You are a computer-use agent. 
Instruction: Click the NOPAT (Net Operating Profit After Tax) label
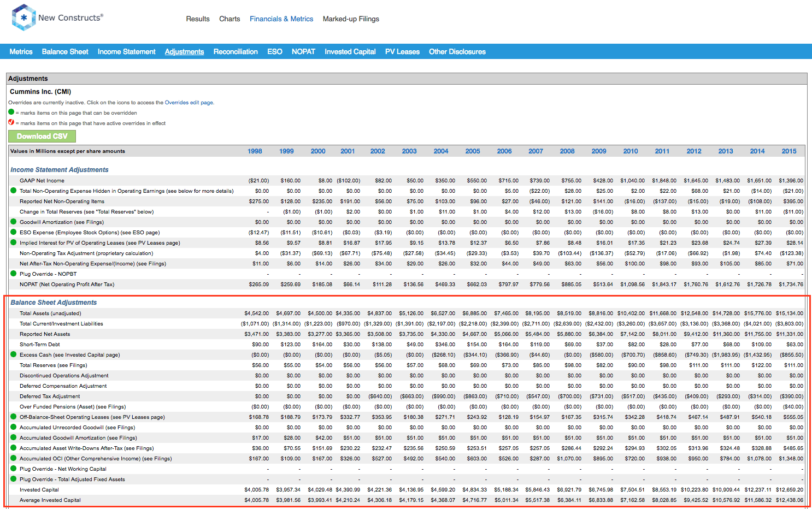click(67, 285)
